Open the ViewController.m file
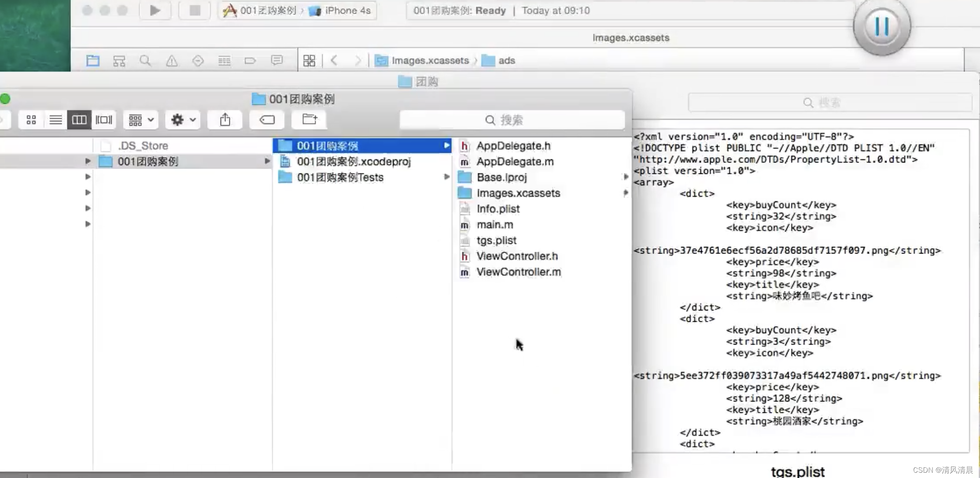 click(518, 272)
